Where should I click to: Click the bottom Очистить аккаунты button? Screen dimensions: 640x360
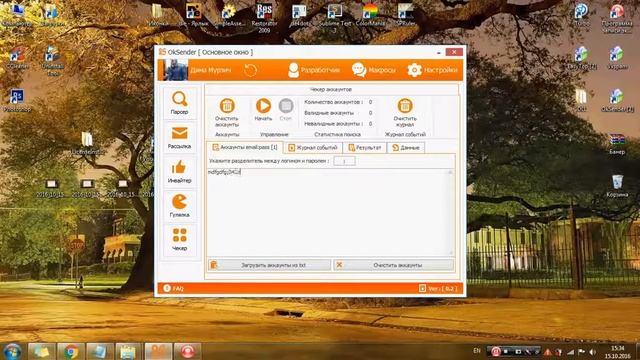click(393, 265)
